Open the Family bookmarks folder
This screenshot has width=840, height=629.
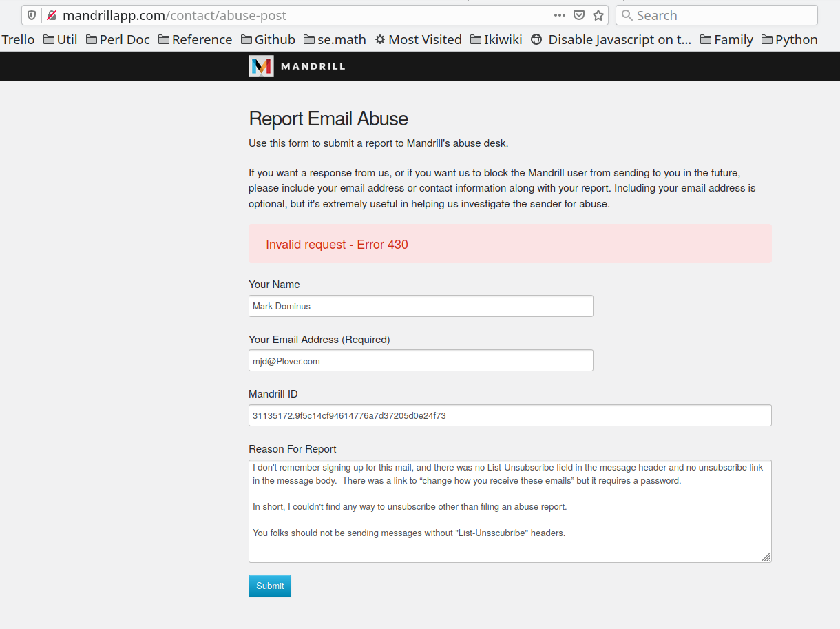coord(726,39)
